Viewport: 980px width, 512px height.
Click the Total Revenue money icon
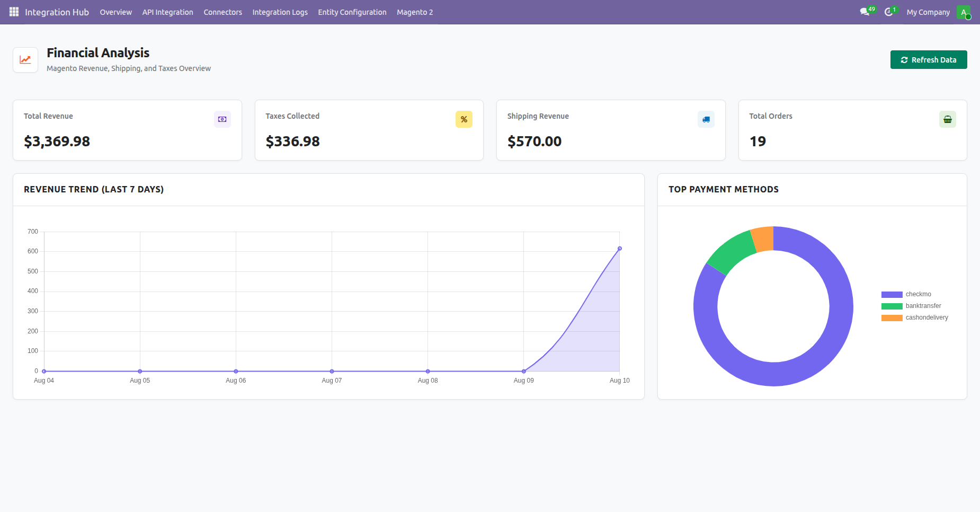(x=222, y=119)
